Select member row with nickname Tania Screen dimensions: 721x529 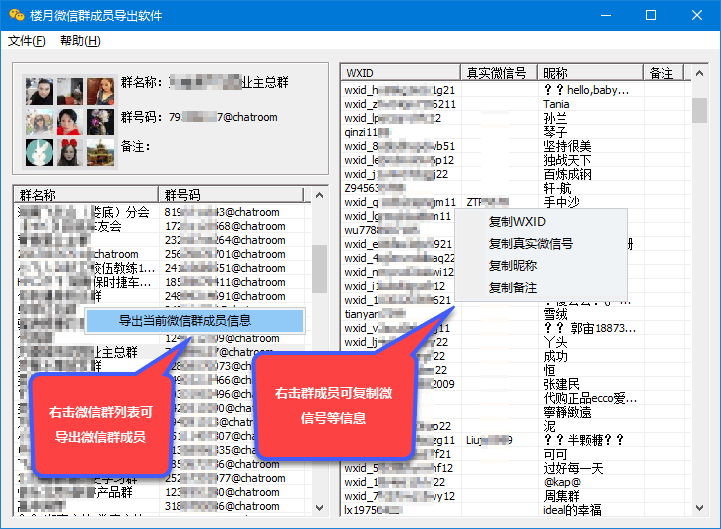tap(516, 104)
